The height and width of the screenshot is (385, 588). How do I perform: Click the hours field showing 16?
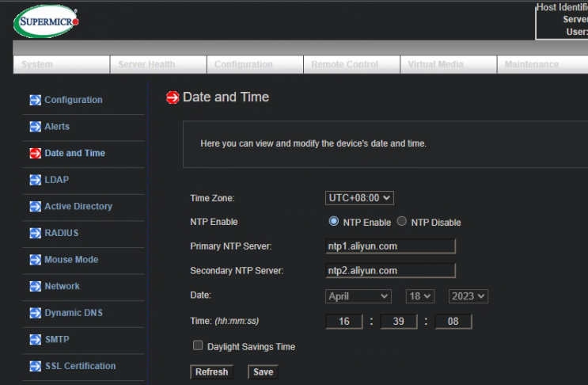point(344,322)
